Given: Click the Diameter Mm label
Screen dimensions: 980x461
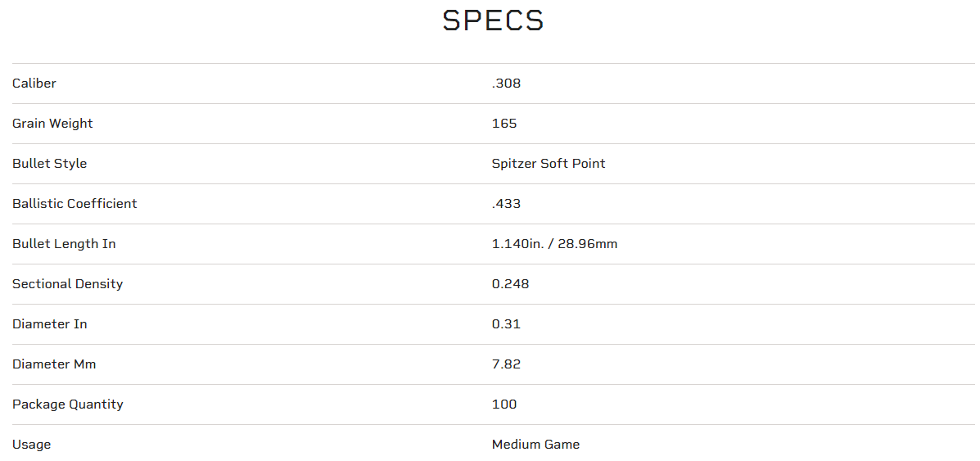Looking at the screenshot, I should pyautogui.click(x=54, y=364).
